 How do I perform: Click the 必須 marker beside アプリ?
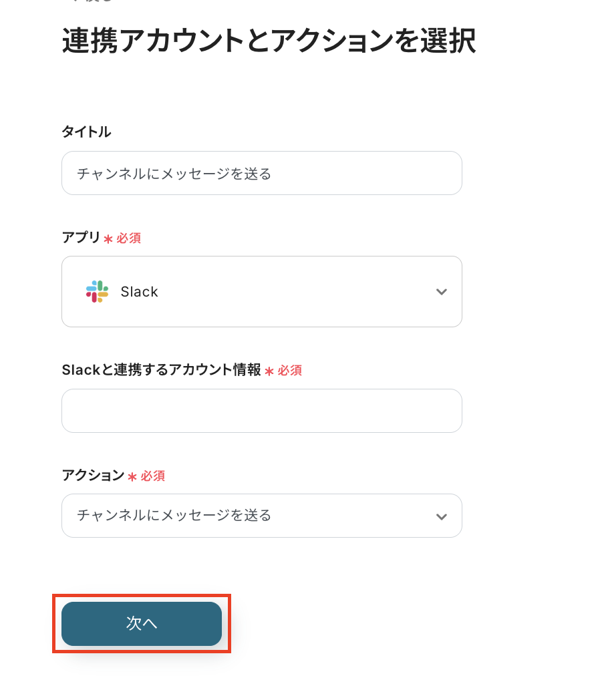129,238
